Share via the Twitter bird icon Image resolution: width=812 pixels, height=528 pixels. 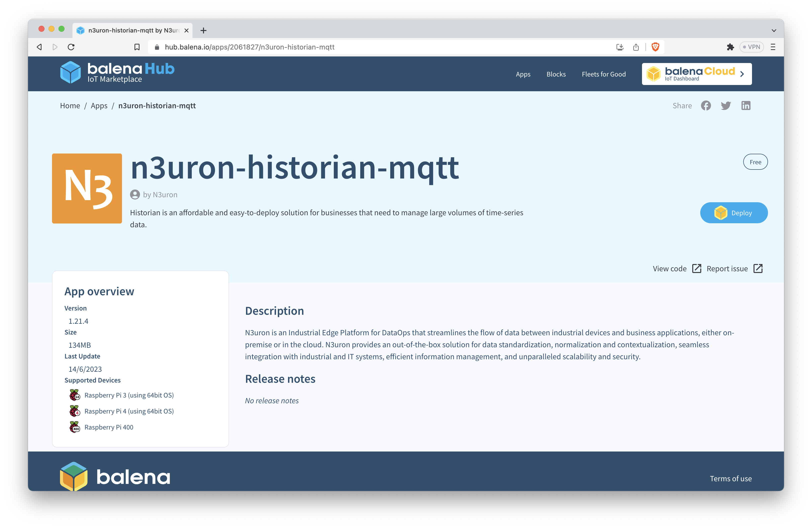coord(726,106)
